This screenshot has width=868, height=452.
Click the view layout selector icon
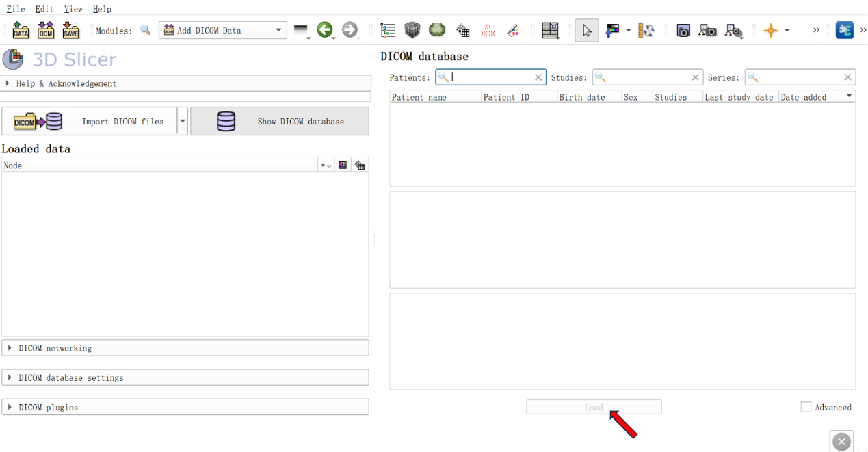[550, 30]
